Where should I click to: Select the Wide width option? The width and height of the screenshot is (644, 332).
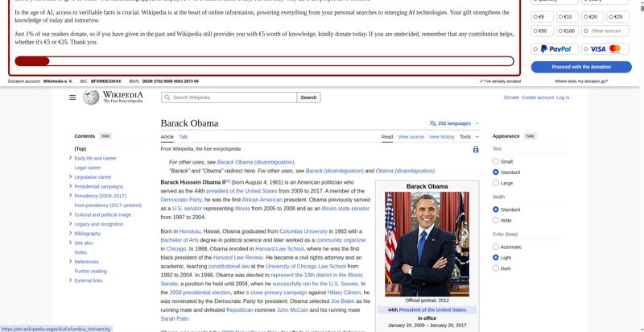[x=496, y=220]
